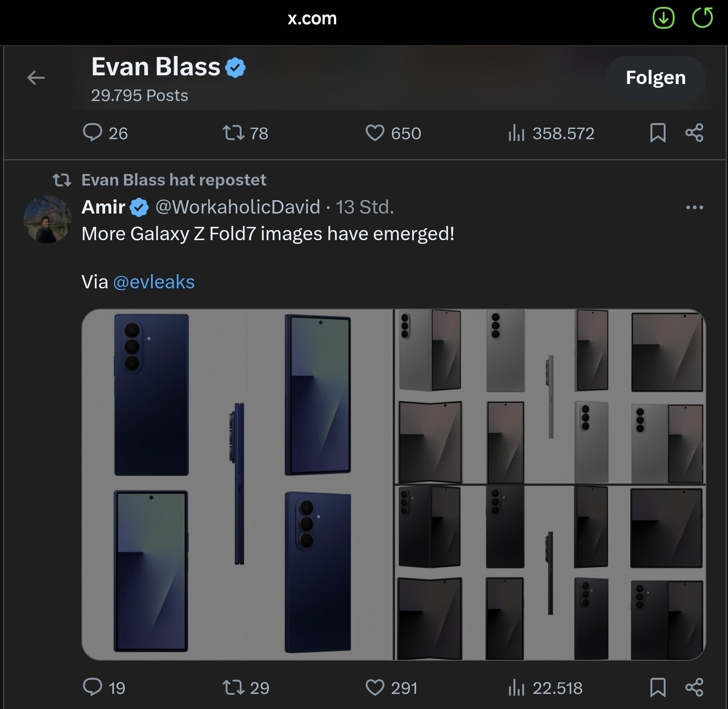This screenshot has height=709, width=728.
Task: Reply to the upper post with 26 comments
Action: 92,133
